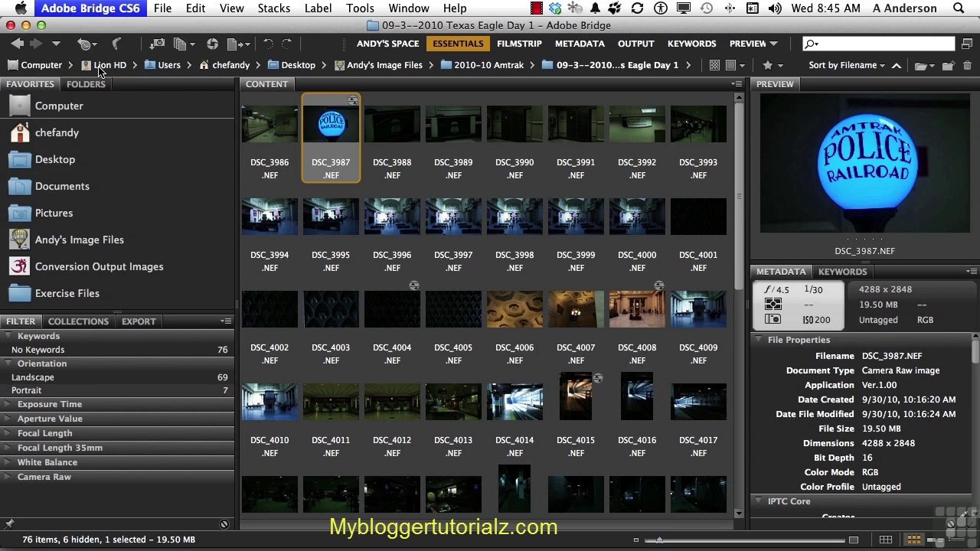This screenshot has width=980, height=551.
Task: Expand the Camera Raw filter
Action: click(8, 477)
